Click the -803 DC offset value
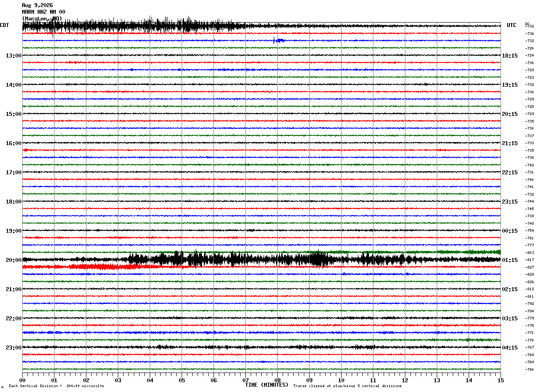 coord(529,253)
